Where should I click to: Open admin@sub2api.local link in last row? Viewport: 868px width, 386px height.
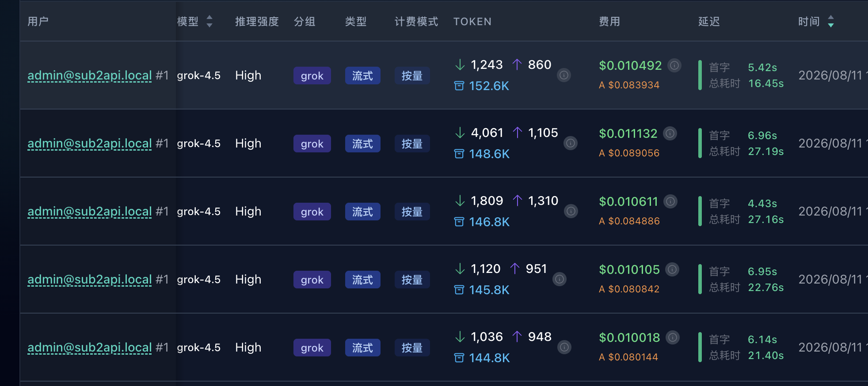[x=90, y=348]
